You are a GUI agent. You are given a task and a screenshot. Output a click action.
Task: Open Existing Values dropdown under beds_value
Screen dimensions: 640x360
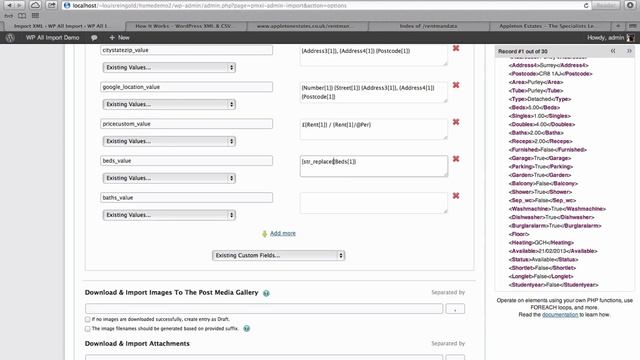pyautogui.click(x=169, y=178)
